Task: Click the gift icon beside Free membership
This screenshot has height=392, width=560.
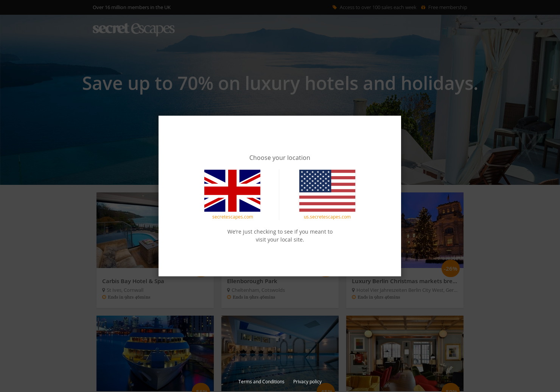Action: [423, 7]
